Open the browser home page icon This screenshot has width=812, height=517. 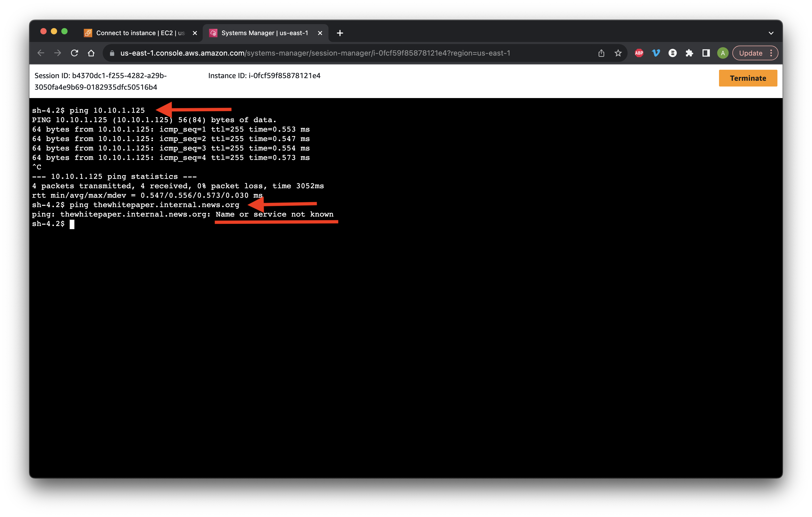pos(91,53)
